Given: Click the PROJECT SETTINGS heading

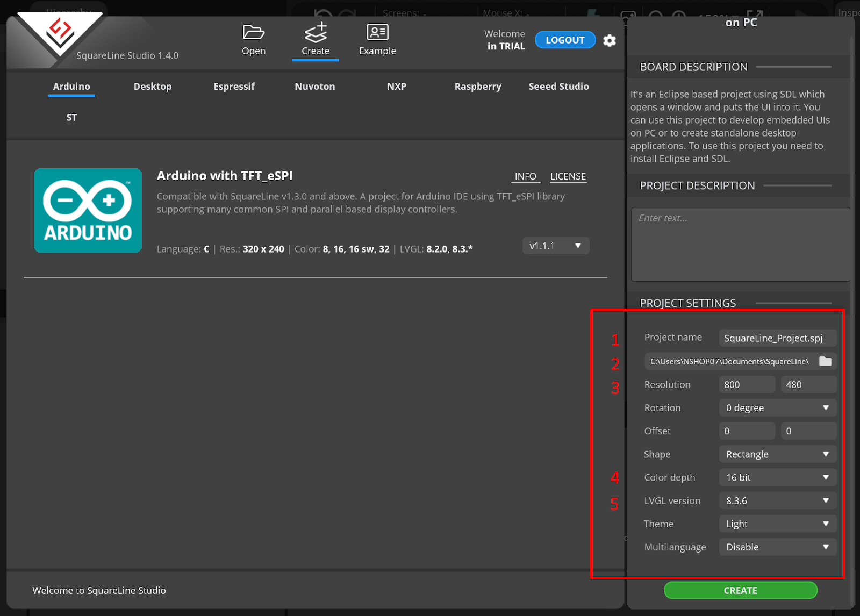Looking at the screenshot, I should pos(687,303).
